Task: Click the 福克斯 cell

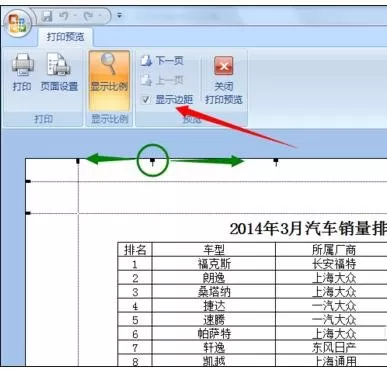Action: [x=214, y=264]
